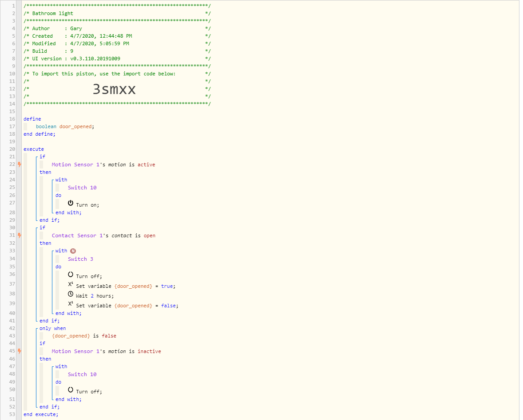523x420 pixels.
Task: Click 'Motion Sensor 1's motion is inactive' condition
Action: click(107, 351)
